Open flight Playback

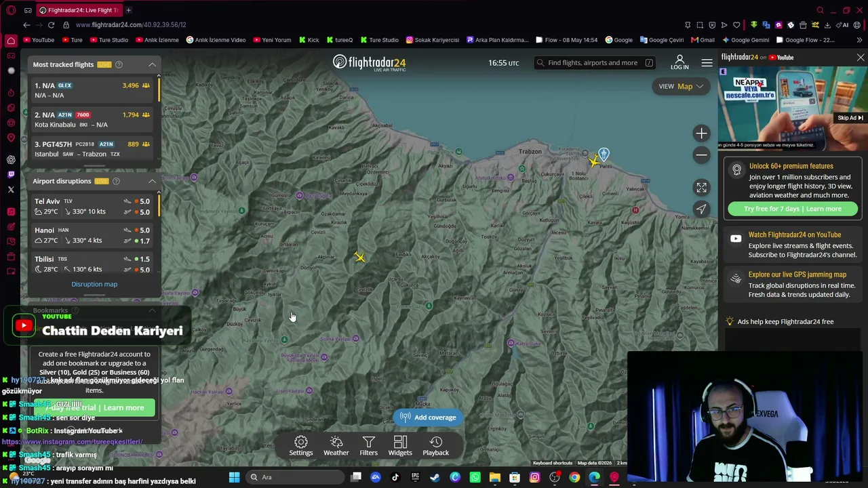tap(436, 446)
